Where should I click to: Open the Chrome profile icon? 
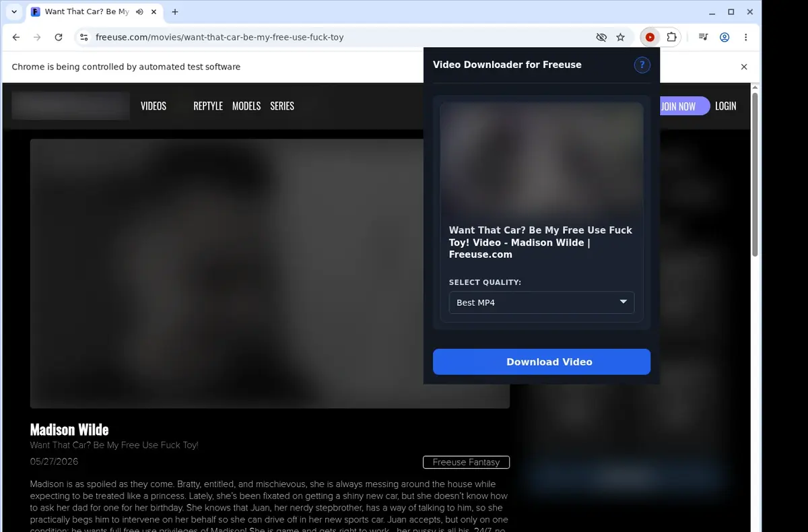pyautogui.click(x=725, y=38)
